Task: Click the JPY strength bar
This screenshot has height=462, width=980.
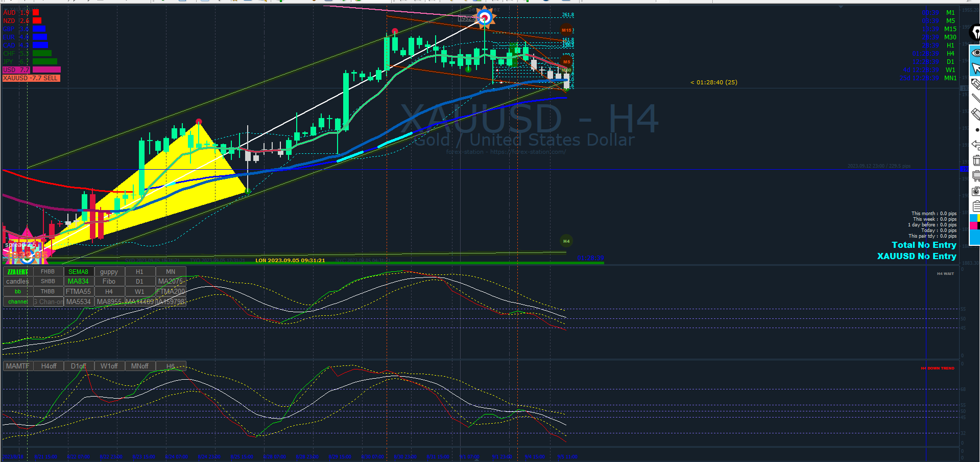Action: tap(45, 61)
